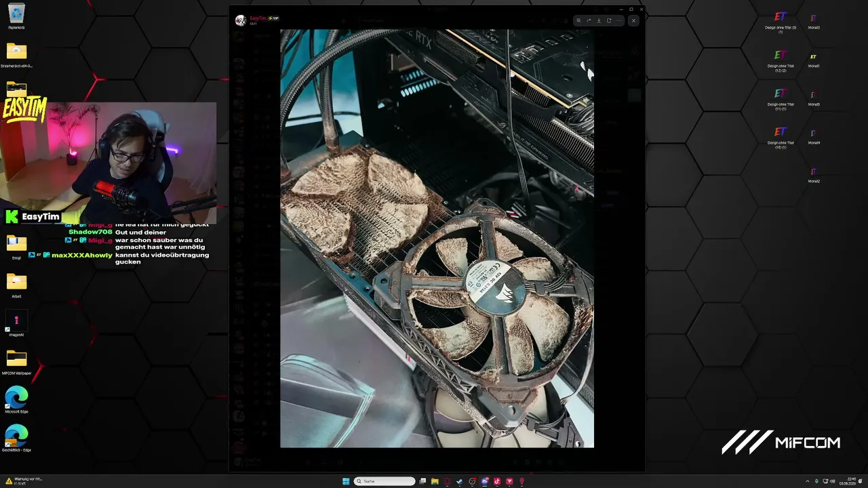
Task: Forward the image using the share arrow
Action: tap(589, 20)
